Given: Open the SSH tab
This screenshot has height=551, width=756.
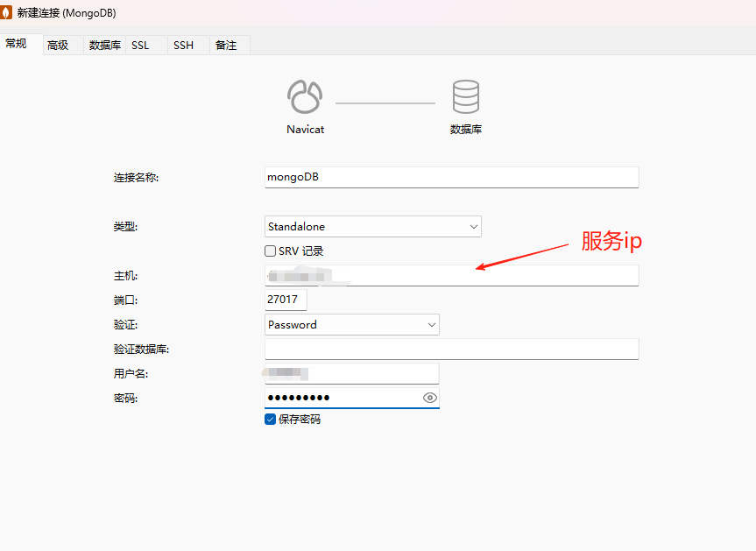Looking at the screenshot, I should pyautogui.click(x=188, y=46).
